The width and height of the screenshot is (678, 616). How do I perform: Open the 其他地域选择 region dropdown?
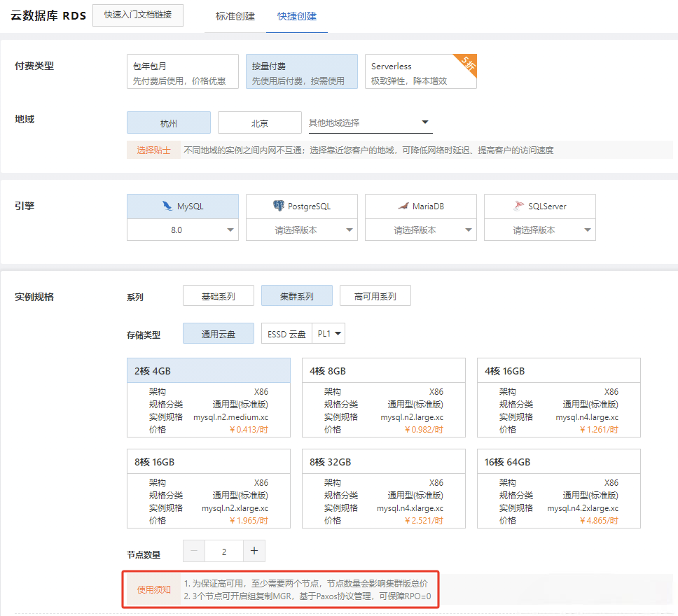[x=371, y=122]
